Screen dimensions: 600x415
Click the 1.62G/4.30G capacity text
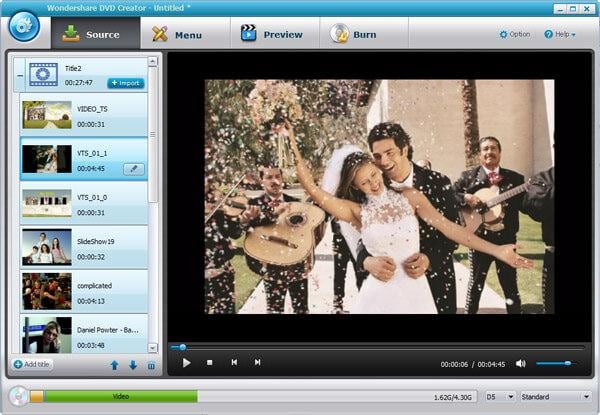click(452, 397)
